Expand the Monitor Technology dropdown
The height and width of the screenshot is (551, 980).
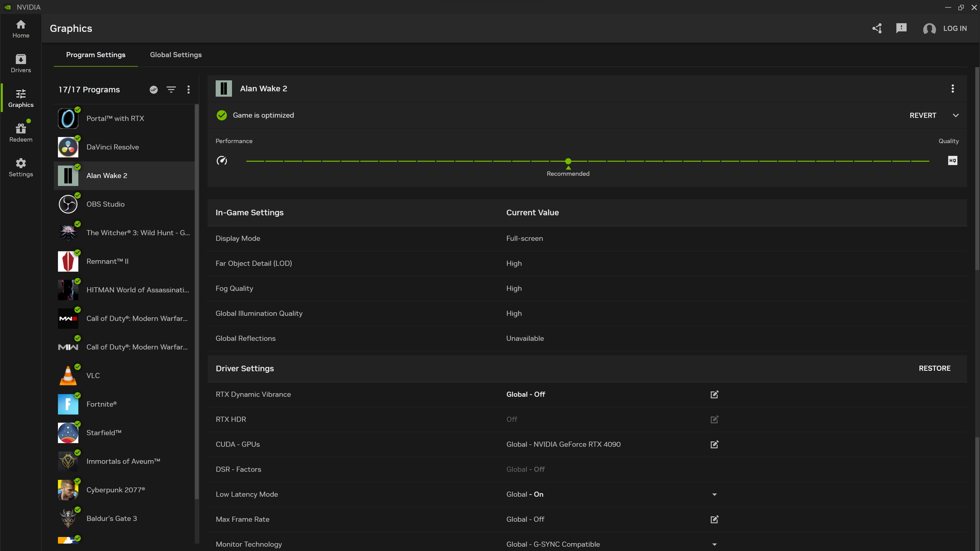point(715,544)
